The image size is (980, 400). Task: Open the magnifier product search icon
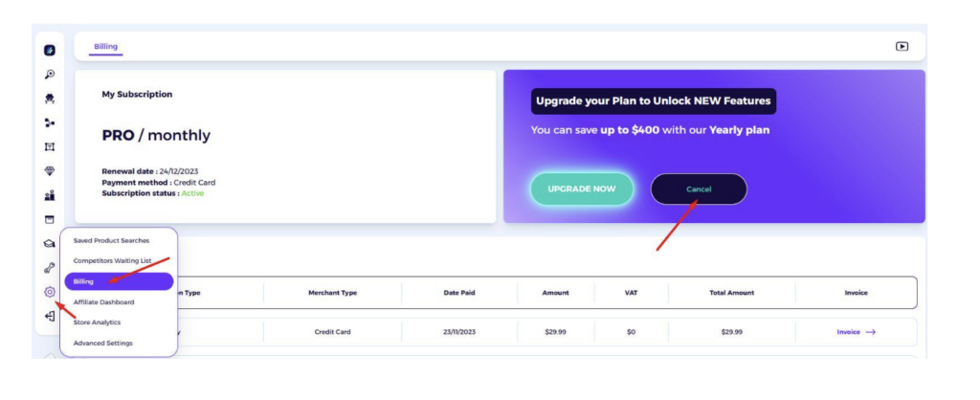50,75
